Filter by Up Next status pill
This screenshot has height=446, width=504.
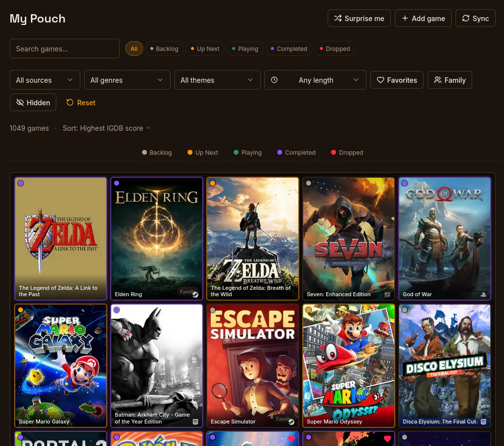(x=205, y=49)
